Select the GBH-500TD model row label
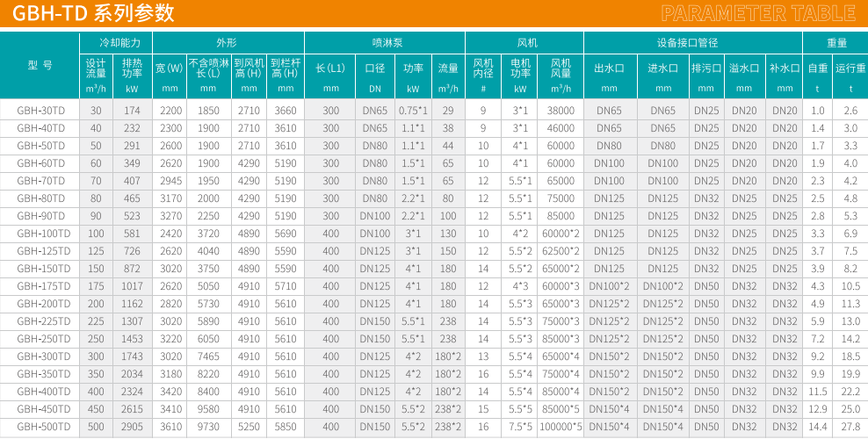 40,427
